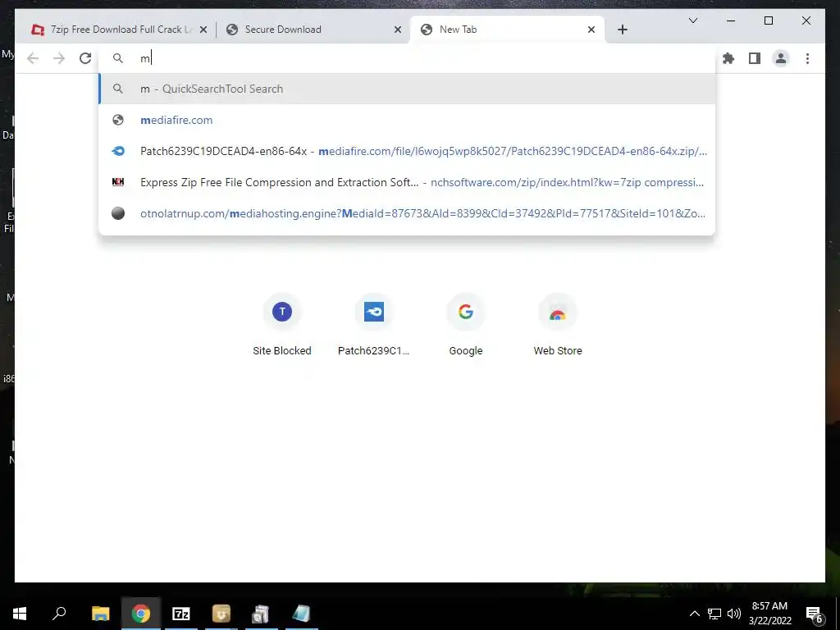Screen dimensions: 840x630
Task: Open the Web Store shortcut tile
Action: click(x=558, y=326)
